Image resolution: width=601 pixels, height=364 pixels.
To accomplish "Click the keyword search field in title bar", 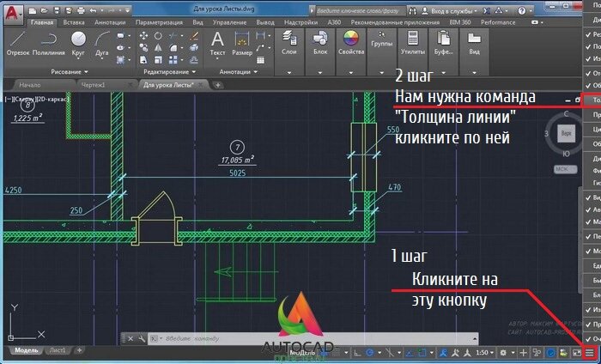I will coord(361,11).
